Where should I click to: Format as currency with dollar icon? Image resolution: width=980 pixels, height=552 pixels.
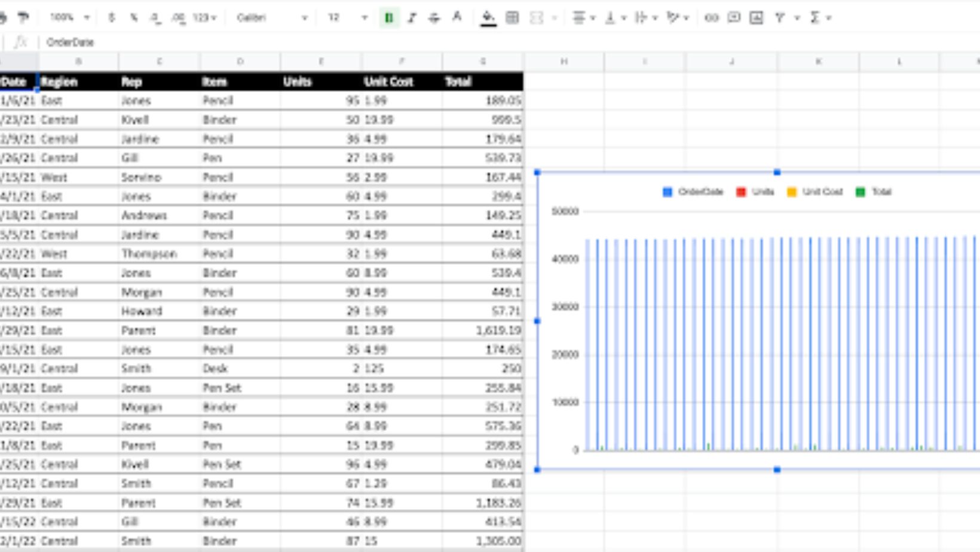click(111, 18)
